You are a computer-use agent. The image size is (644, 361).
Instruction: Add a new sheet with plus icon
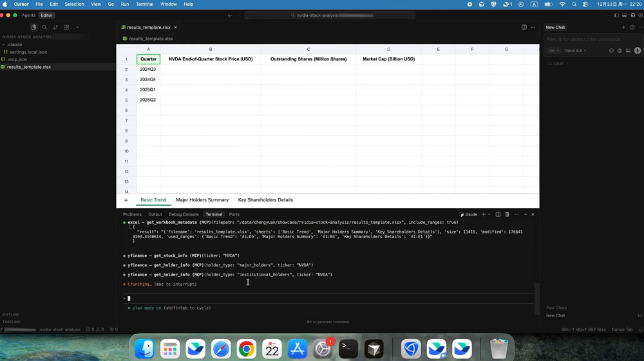[126, 200]
